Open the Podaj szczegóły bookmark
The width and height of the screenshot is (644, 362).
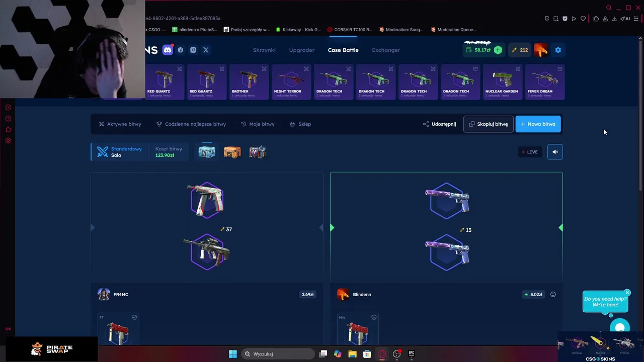247,30
